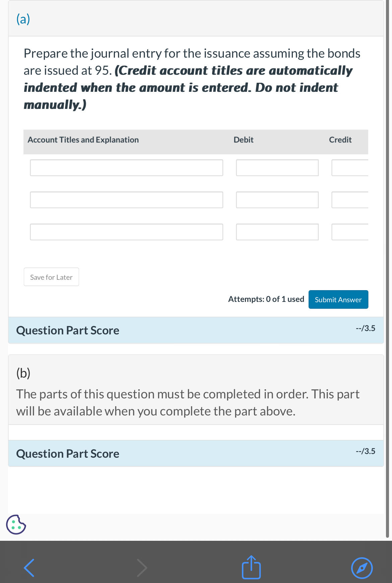392x583 pixels.
Task: Click first row Credit amount field
Action: click(x=350, y=168)
